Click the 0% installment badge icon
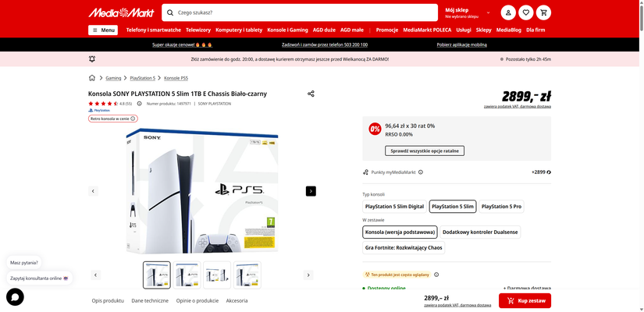Image resolution: width=644 pixels, height=312 pixels. tap(375, 129)
